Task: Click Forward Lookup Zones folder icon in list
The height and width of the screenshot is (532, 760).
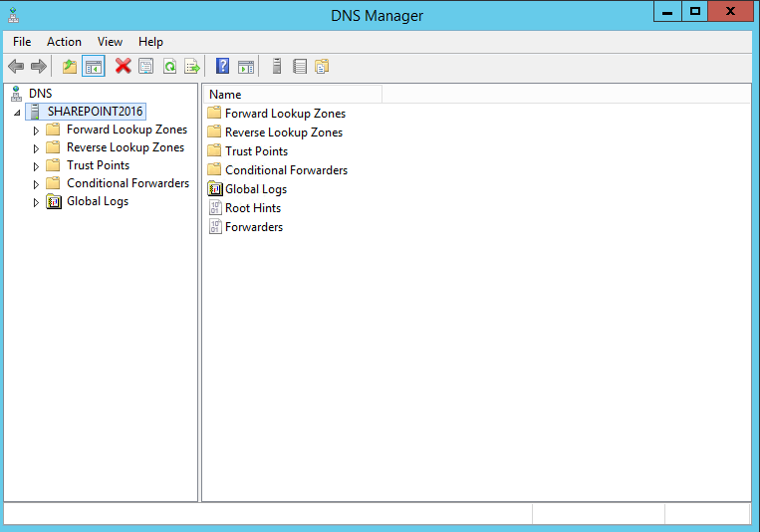Action: pos(214,113)
